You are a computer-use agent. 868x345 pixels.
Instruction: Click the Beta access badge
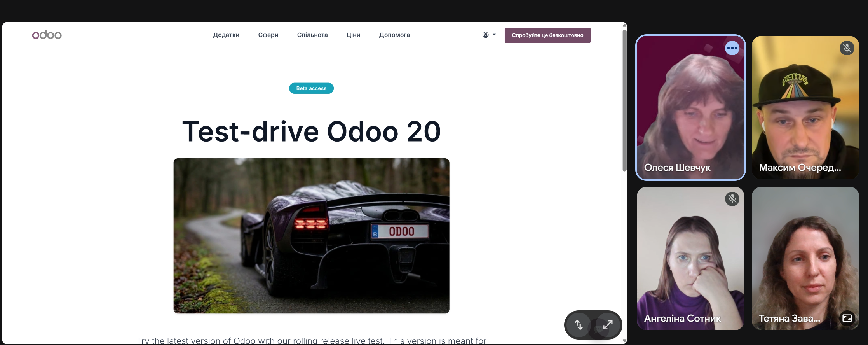point(311,88)
